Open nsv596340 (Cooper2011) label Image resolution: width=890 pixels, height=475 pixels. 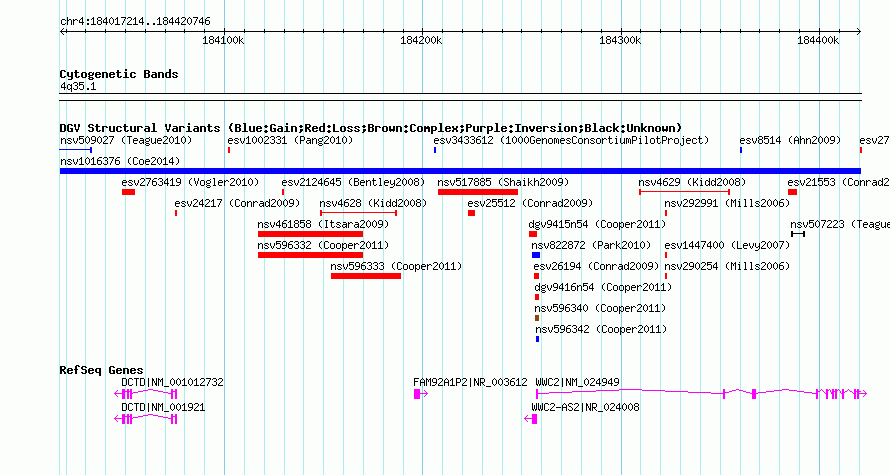pos(600,308)
